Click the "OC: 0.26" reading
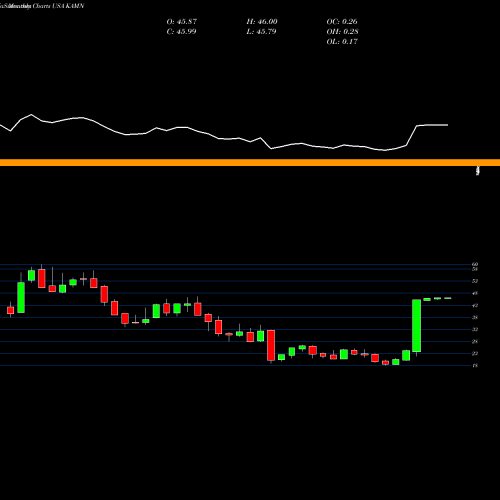This screenshot has height=500, width=500. coord(342,22)
